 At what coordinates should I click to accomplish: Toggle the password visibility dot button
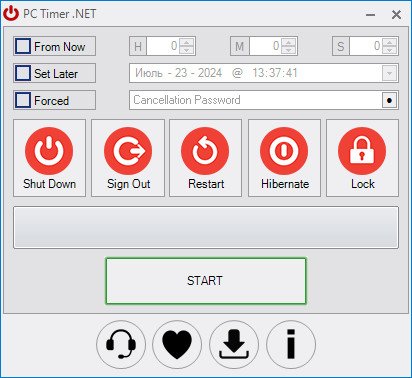pos(389,100)
